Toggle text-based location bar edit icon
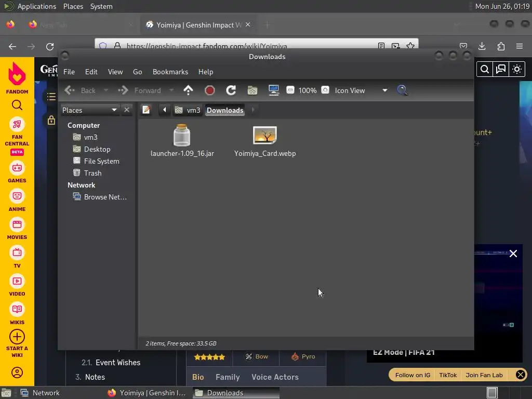Viewport: 532px width, 399px height. 146,110
